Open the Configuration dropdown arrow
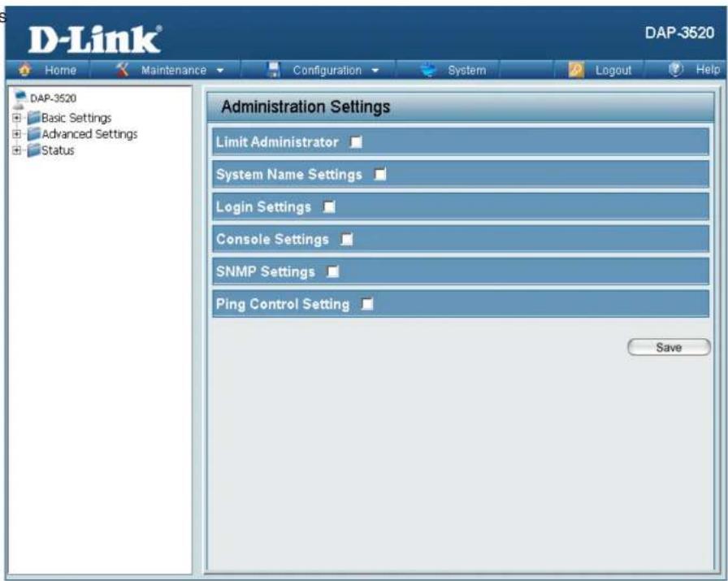This screenshot has height=581, width=728. click(375, 71)
